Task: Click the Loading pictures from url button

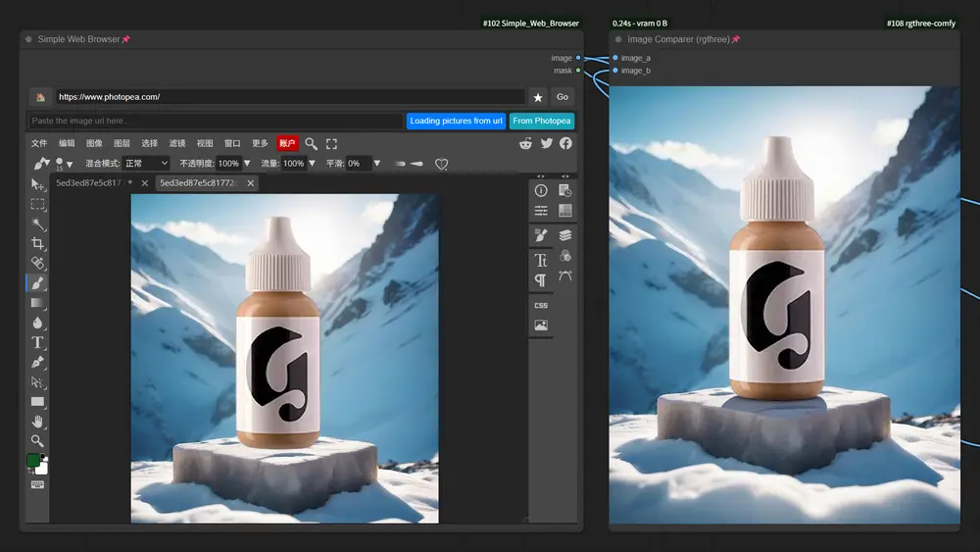Action: tap(456, 121)
